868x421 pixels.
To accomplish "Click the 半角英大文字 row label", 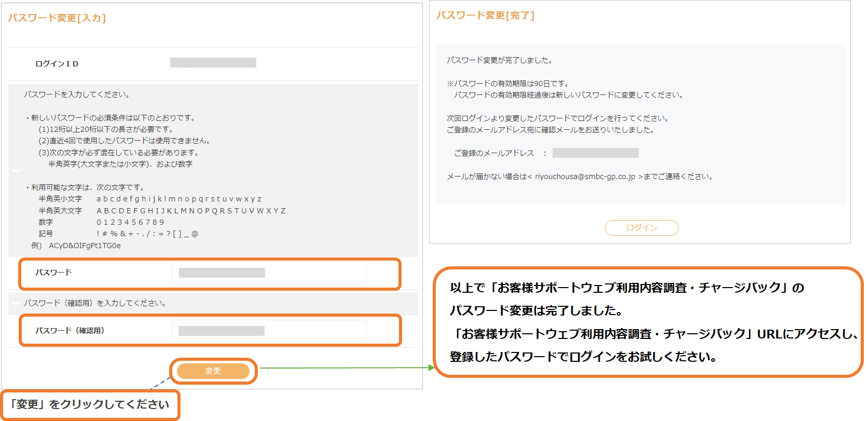I will (x=60, y=211).
